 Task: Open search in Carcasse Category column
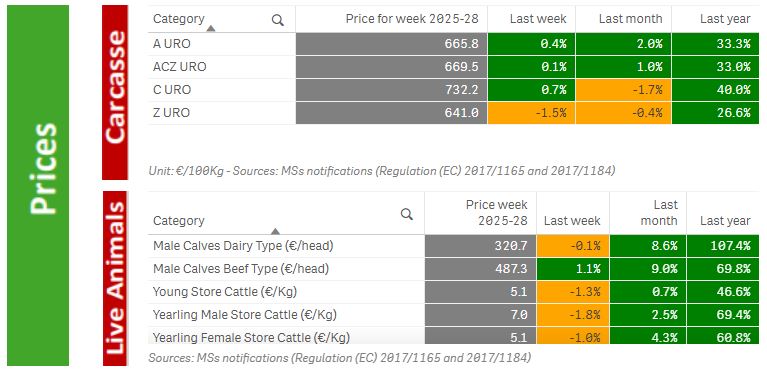[278, 20]
